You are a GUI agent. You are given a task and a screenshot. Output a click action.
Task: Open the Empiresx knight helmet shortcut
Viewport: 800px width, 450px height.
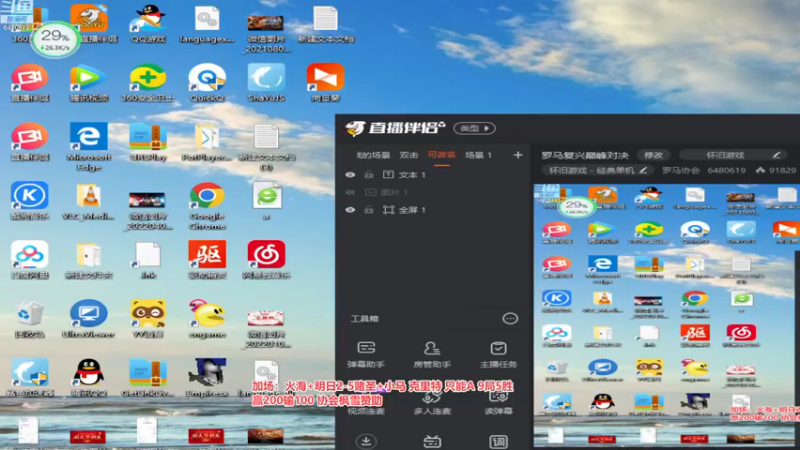[207, 378]
